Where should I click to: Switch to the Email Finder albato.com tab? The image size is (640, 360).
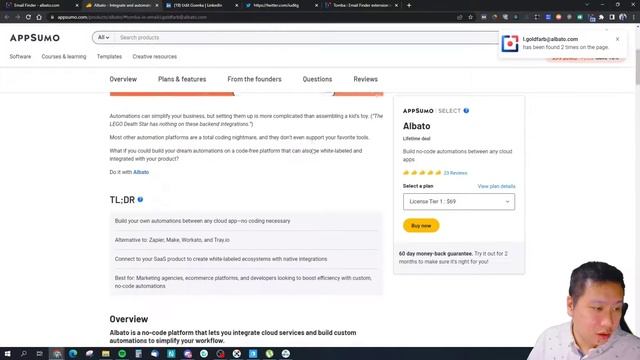coord(41,5)
